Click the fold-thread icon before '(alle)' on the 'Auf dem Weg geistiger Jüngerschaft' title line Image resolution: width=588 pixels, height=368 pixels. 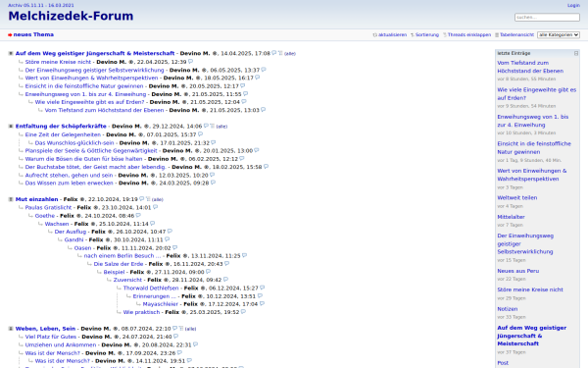point(280,53)
